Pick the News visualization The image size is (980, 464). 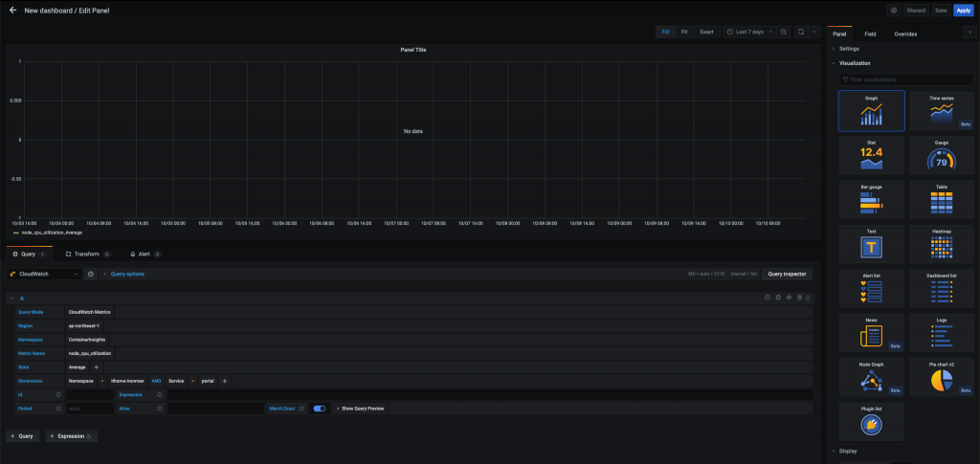pos(871,333)
